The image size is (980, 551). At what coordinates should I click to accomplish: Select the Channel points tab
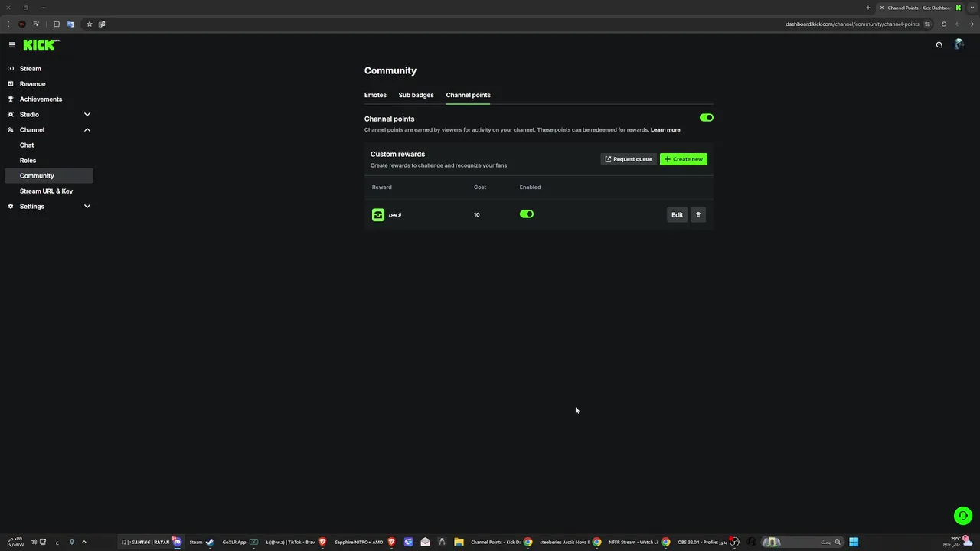[x=468, y=95]
